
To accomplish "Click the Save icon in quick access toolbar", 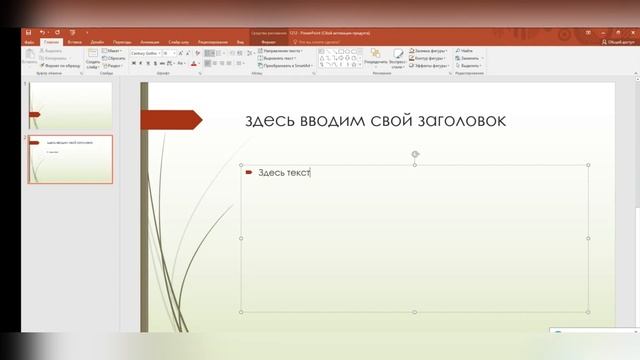I will tap(28, 33).
